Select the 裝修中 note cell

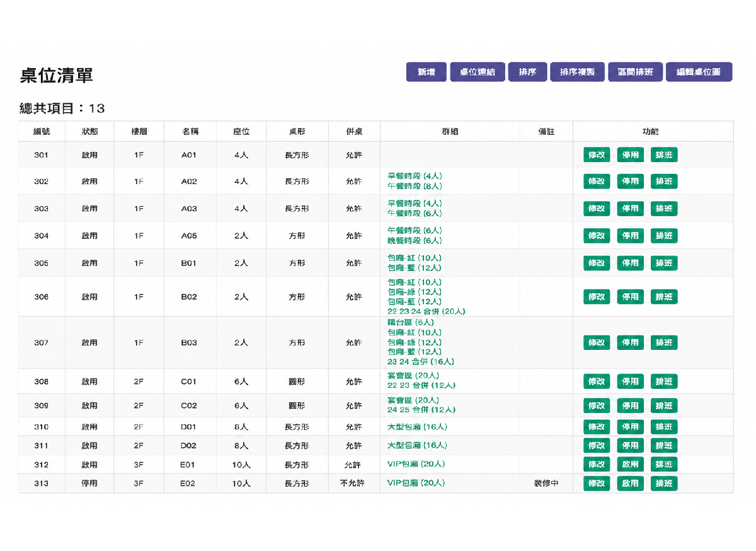(546, 484)
